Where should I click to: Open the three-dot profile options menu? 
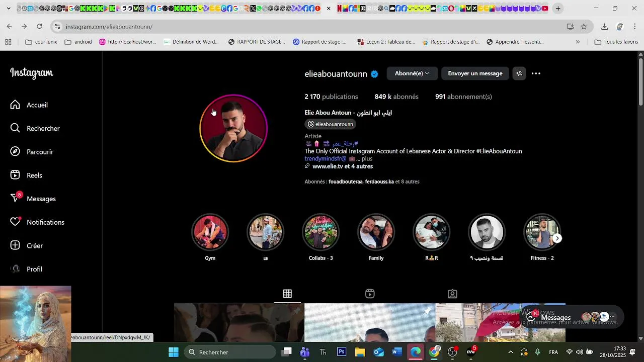(536, 73)
